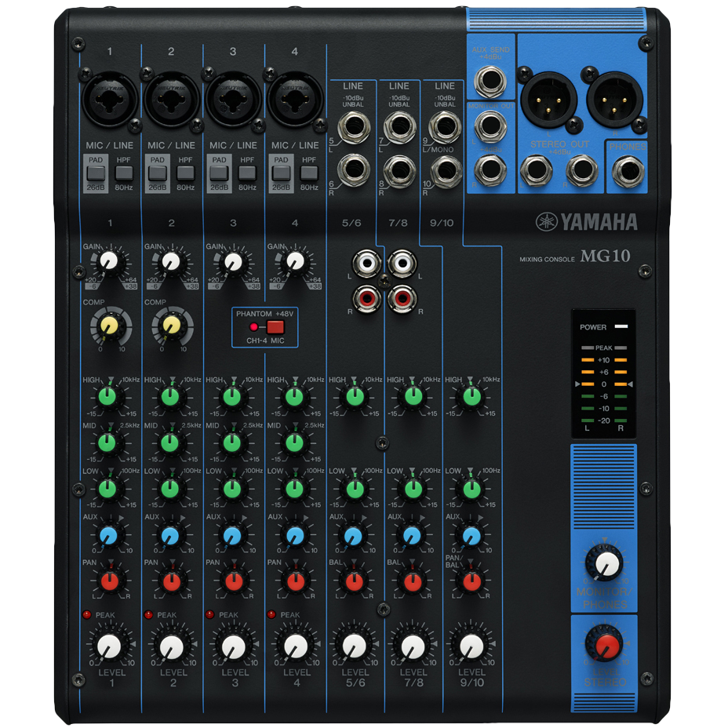Click the channel 3 MIC/LINE combo jack
Screen dimensions: 728x728
pyautogui.click(x=233, y=99)
